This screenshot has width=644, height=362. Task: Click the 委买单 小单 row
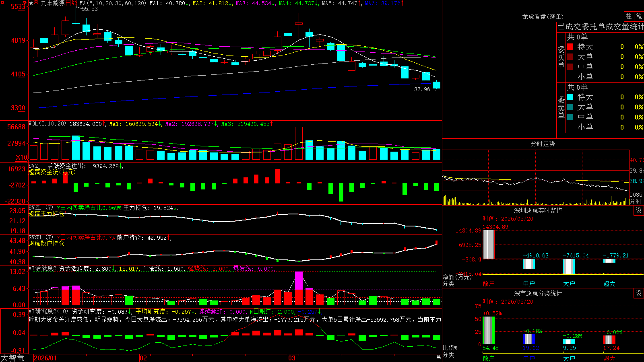[605, 76]
